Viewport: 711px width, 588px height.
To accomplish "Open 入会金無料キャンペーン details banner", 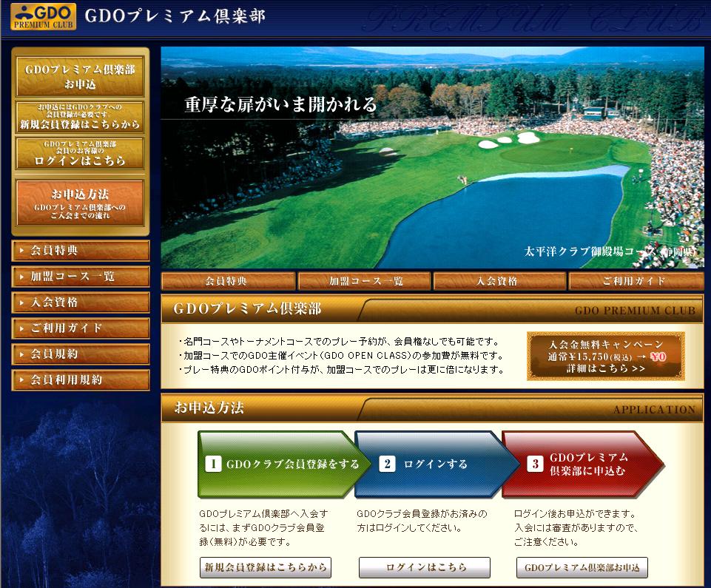I will 606,356.
